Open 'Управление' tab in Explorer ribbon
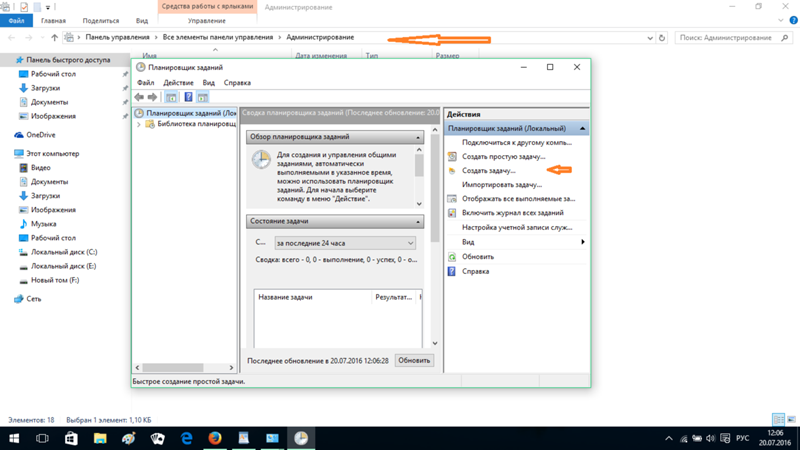 coord(207,21)
